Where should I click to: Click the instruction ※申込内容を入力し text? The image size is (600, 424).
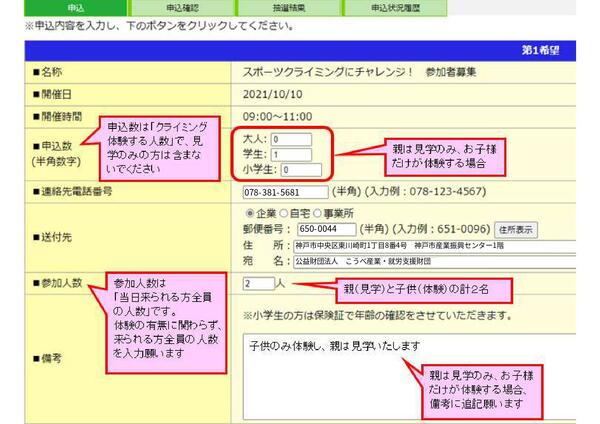(x=159, y=26)
